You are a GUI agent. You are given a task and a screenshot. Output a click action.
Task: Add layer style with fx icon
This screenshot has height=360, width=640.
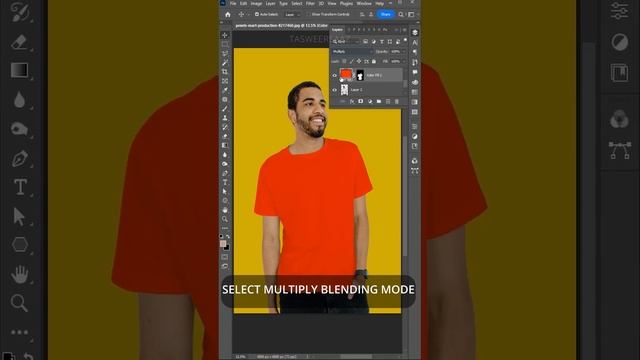pyautogui.click(x=352, y=101)
